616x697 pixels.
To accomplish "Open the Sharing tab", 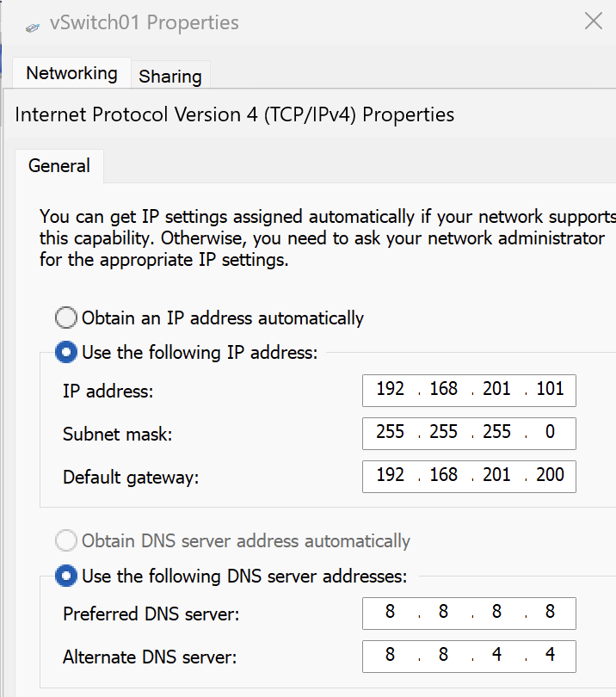I will pos(169,76).
